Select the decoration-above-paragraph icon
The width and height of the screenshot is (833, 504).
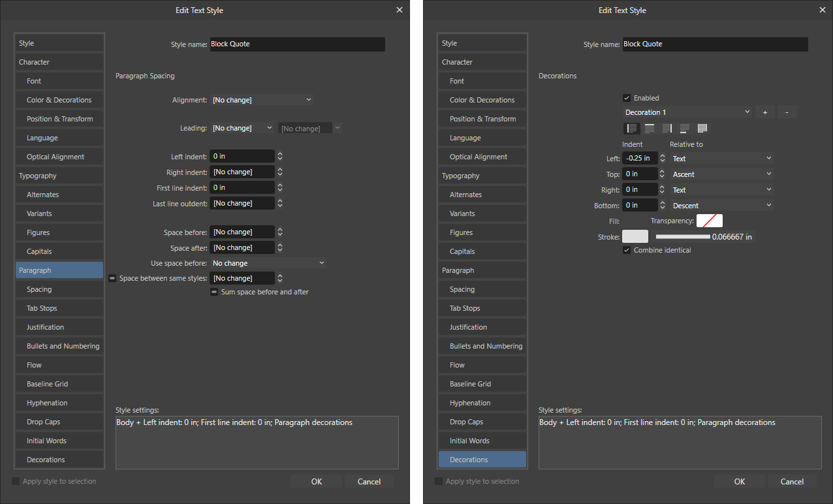tap(648, 128)
